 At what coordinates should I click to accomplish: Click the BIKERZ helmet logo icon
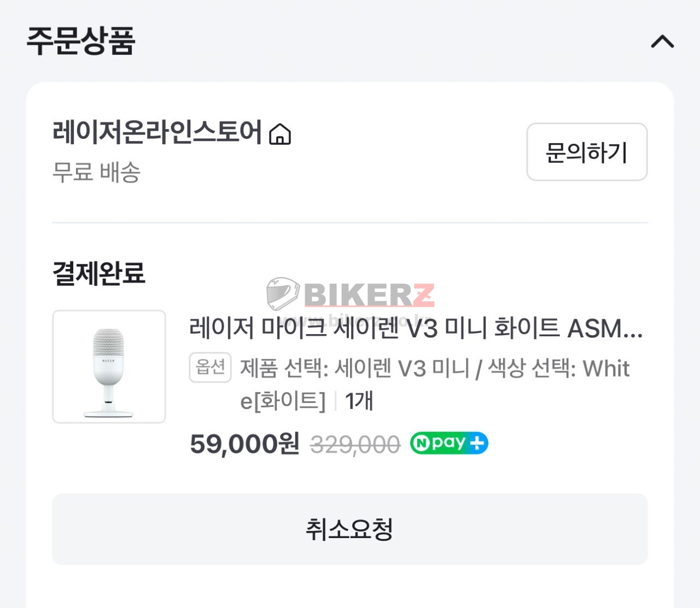[282, 293]
